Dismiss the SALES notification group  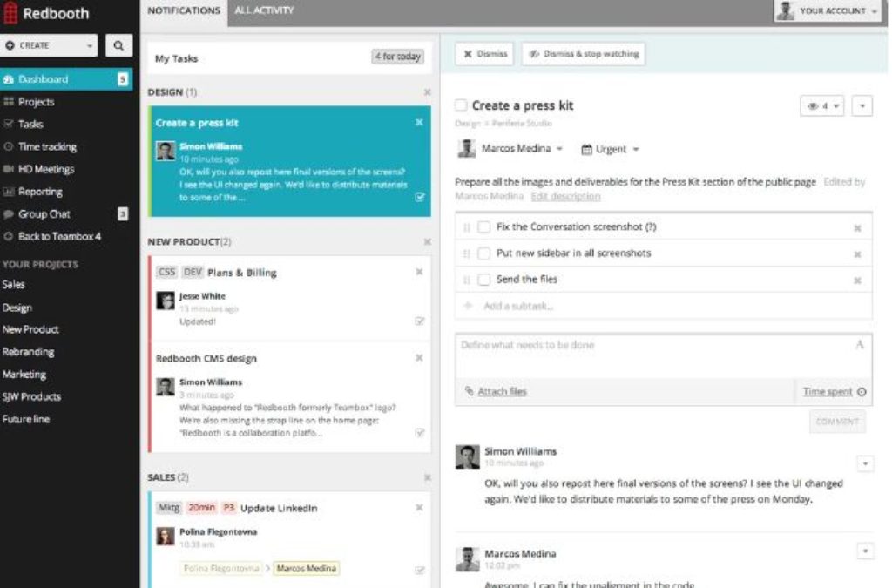[427, 477]
